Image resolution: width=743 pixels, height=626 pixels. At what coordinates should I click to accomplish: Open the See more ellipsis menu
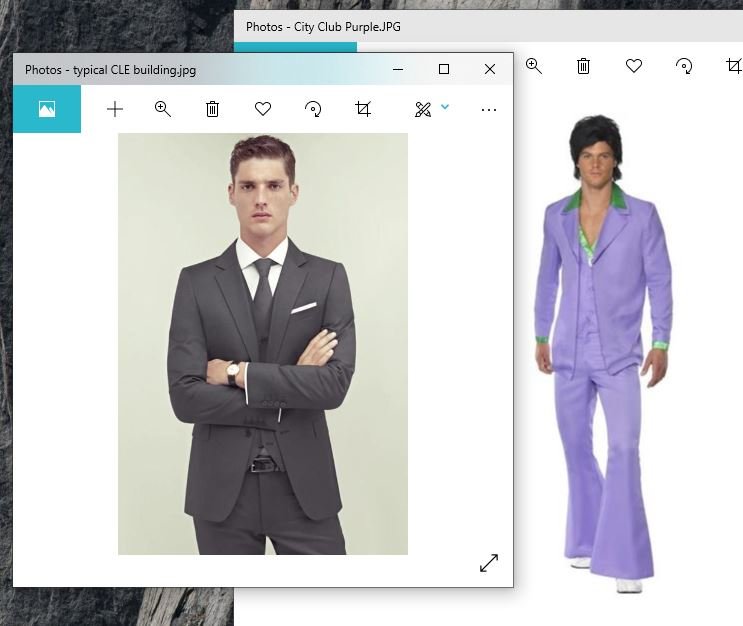coord(489,110)
